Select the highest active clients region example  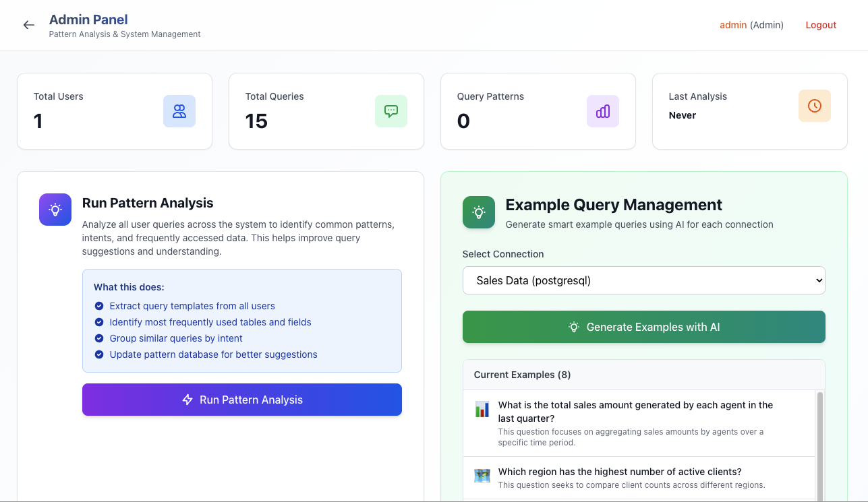(x=620, y=472)
